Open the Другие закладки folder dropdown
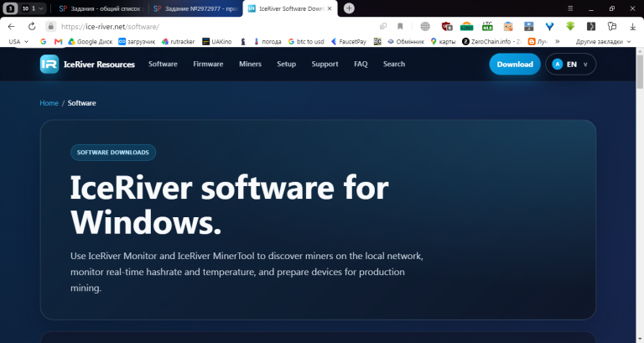The width and height of the screenshot is (644, 343). tap(603, 41)
